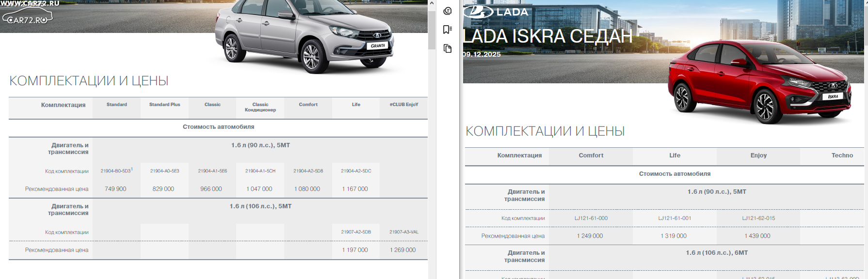Image resolution: width=868 pixels, height=279 pixels.
Task: Open the comments panel icon
Action: (x=447, y=11)
